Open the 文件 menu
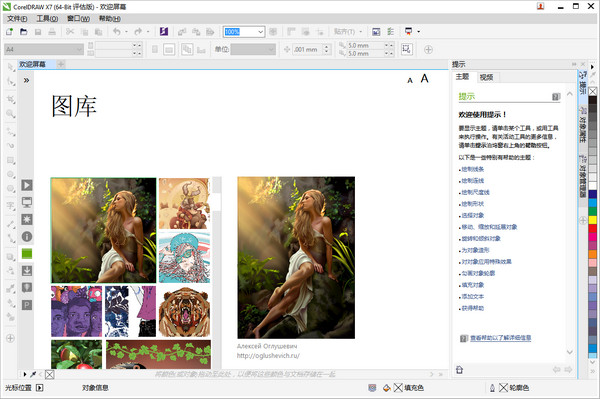This screenshot has height=399, width=600. (17, 18)
